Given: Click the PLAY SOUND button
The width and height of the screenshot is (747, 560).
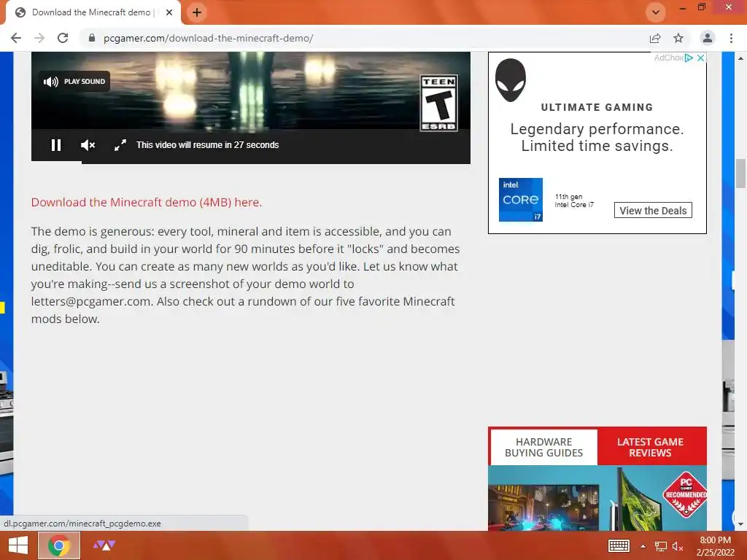Looking at the screenshot, I should (74, 82).
